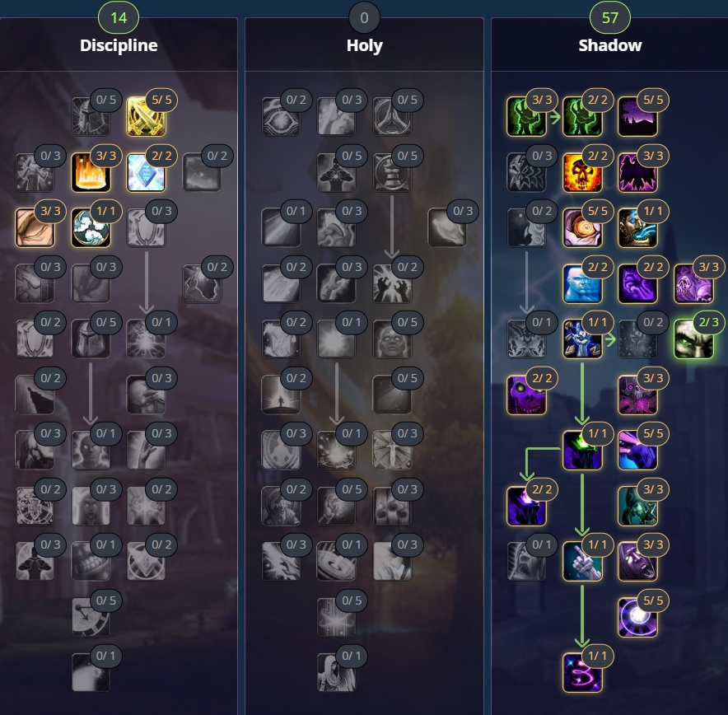Select the orange flame pillar talent 3/3
The height and width of the screenshot is (715, 728).
(91, 172)
